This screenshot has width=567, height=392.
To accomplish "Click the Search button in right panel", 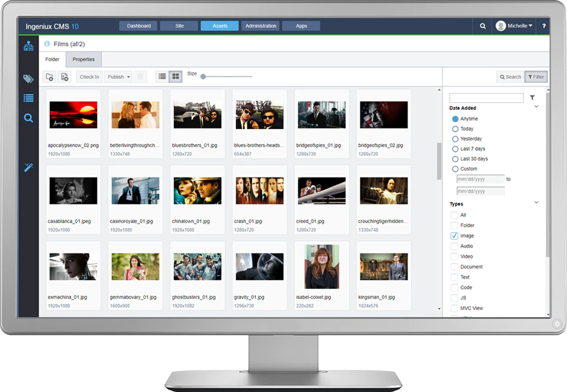I will pyautogui.click(x=511, y=77).
